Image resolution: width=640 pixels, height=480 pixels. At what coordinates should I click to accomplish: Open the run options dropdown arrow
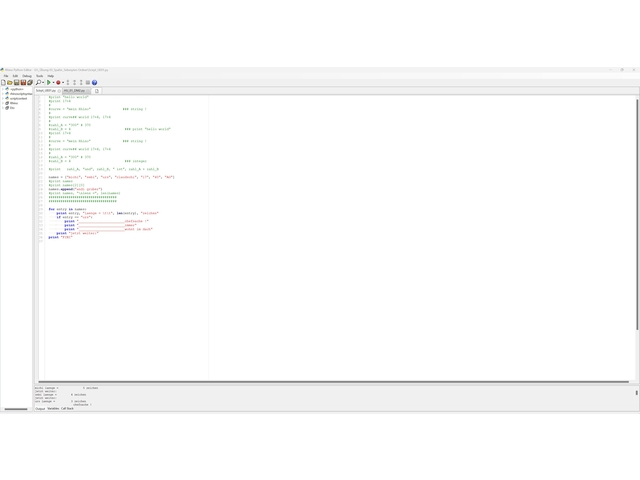coord(53,82)
